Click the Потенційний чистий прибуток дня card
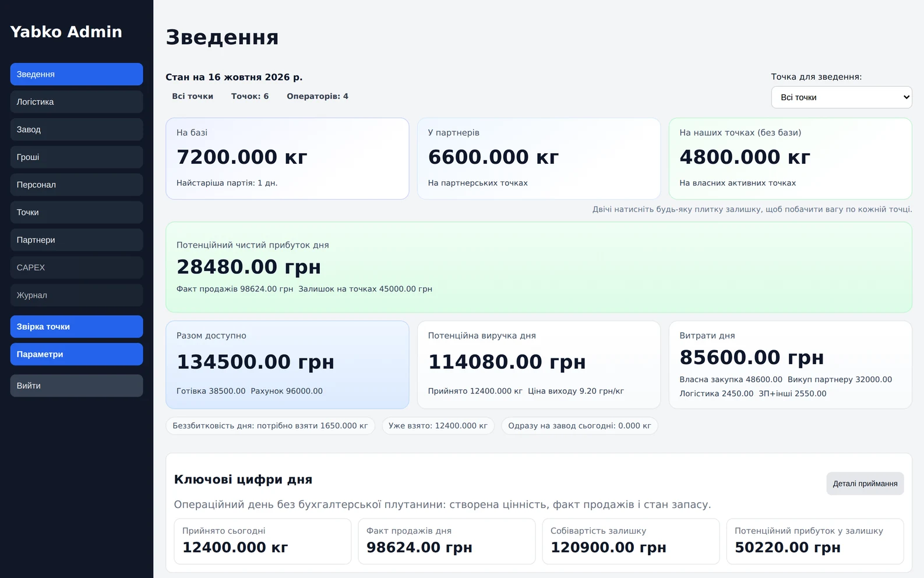The width and height of the screenshot is (924, 578). click(539, 267)
